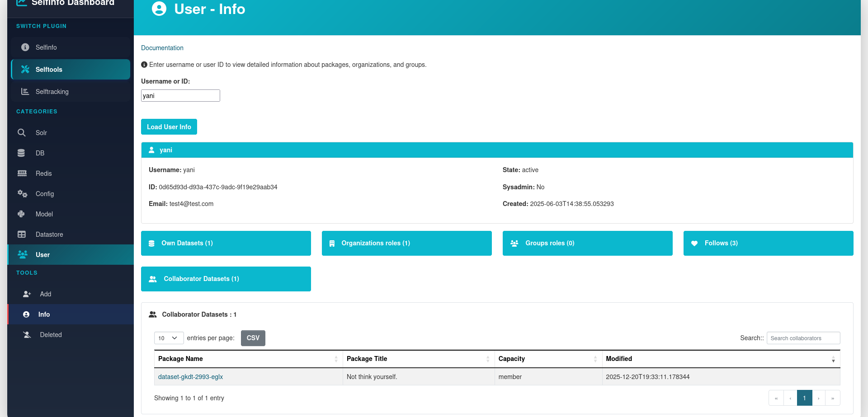Viewport: 868px width, 417px height.
Task: Sort table by Modified column
Action: coord(721,359)
